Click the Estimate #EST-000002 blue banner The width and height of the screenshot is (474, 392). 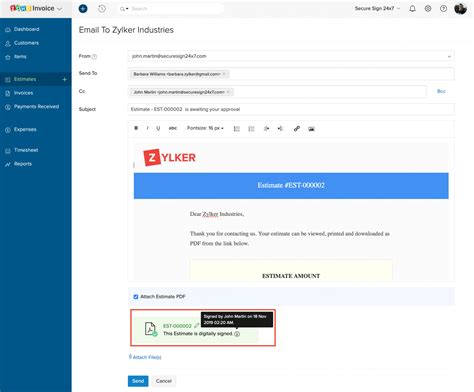(291, 186)
